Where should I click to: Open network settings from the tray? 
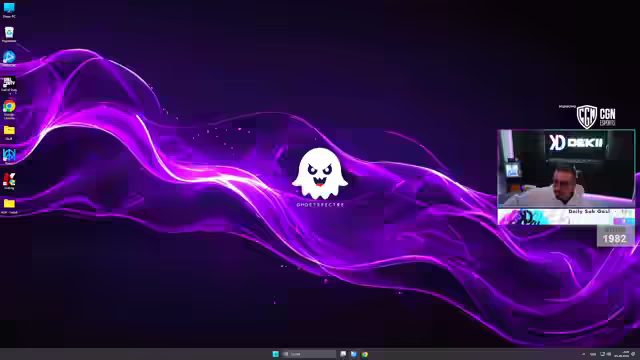point(602,354)
